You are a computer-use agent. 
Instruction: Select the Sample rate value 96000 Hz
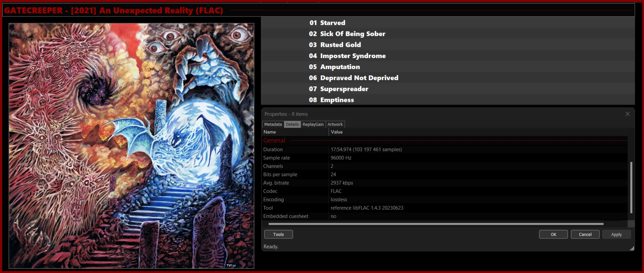[341, 158]
